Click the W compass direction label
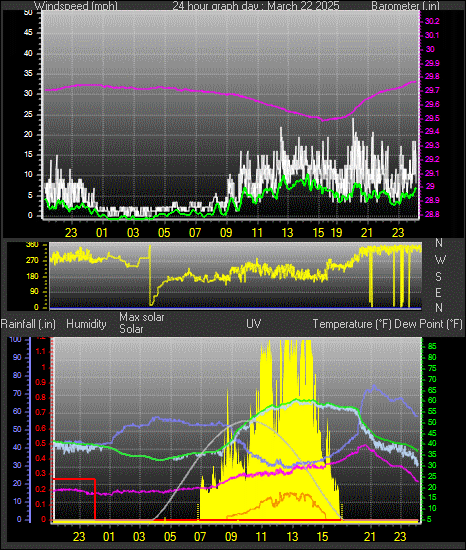 tap(440, 260)
